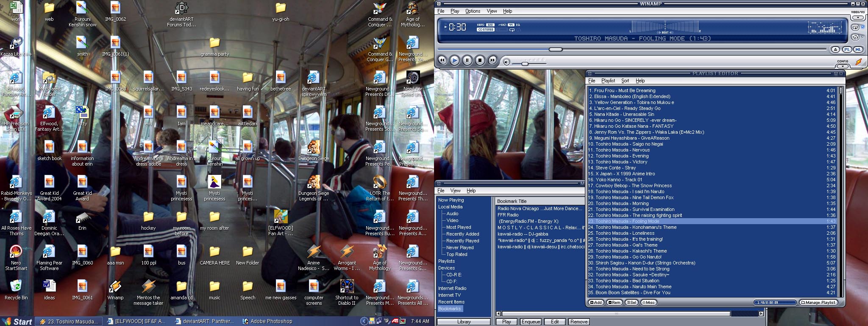Click the Add button in Playlist Editor

click(596, 303)
